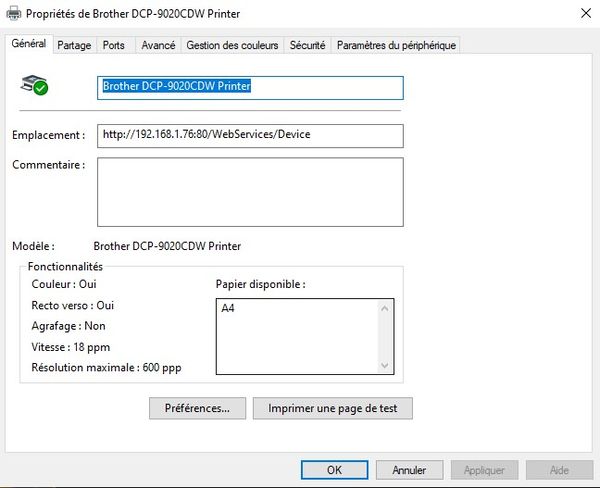Click the Aide button
Screen dimensions: 600x488
559,470
